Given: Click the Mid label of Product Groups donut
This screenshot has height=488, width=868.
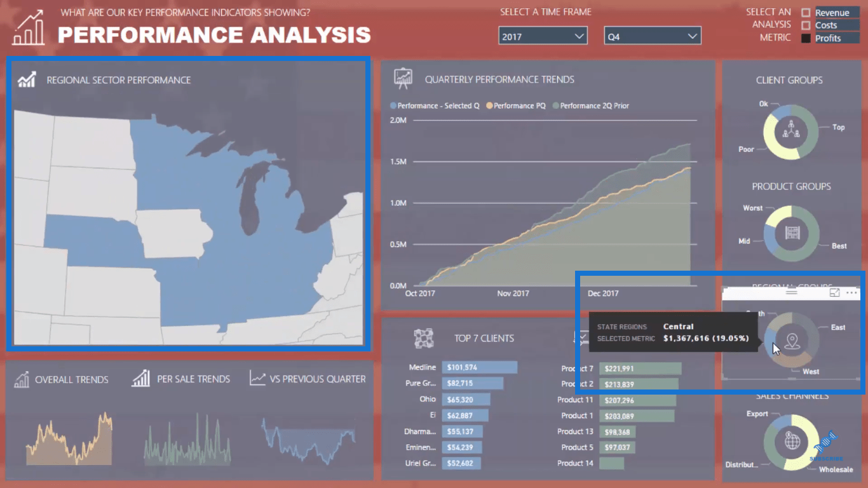Looking at the screenshot, I should click(744, 241).
